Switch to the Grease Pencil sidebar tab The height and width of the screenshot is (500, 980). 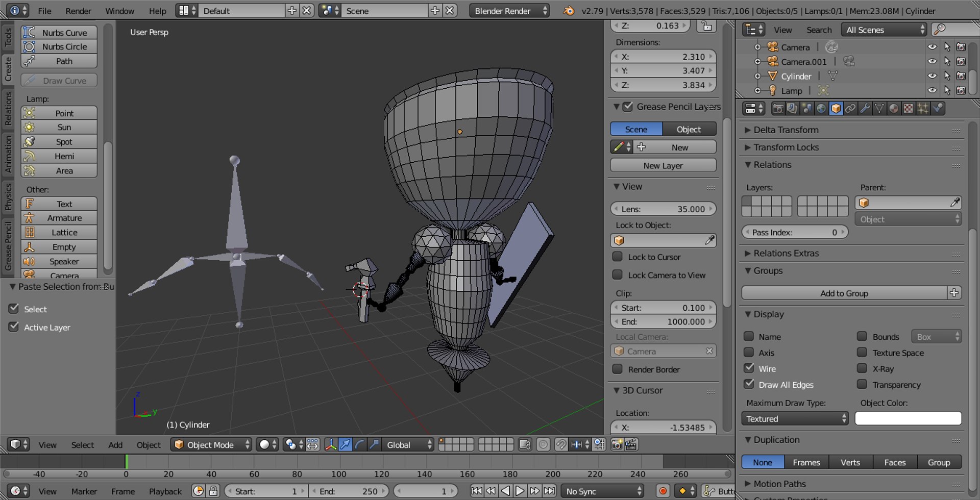8,245
